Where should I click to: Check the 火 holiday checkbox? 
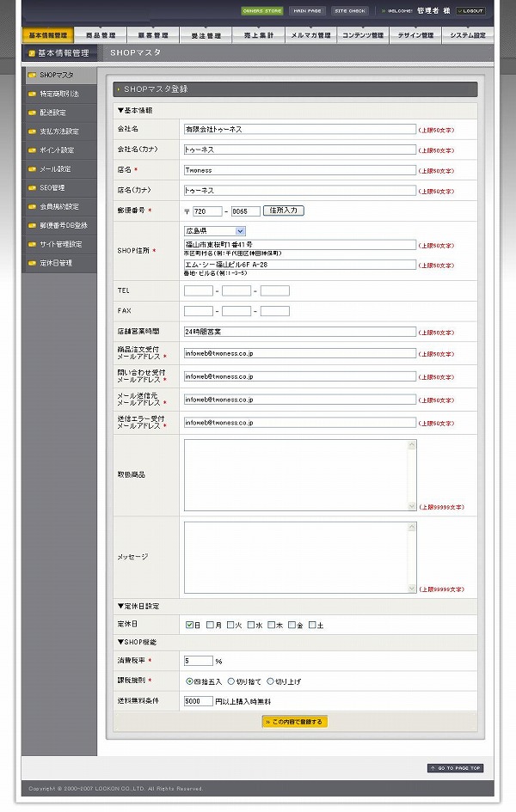click(x=230, y=625)
